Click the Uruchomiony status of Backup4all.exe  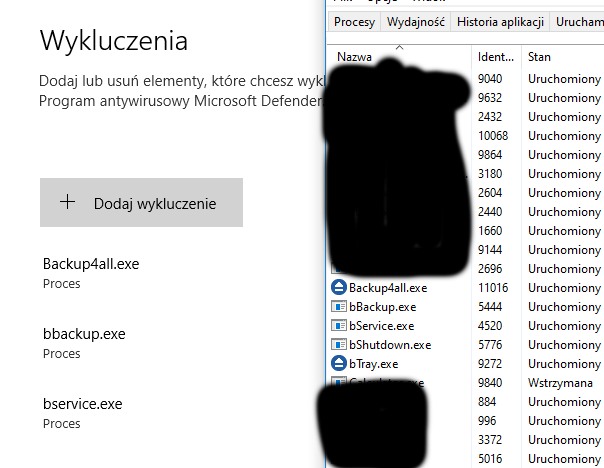(564, 288)
